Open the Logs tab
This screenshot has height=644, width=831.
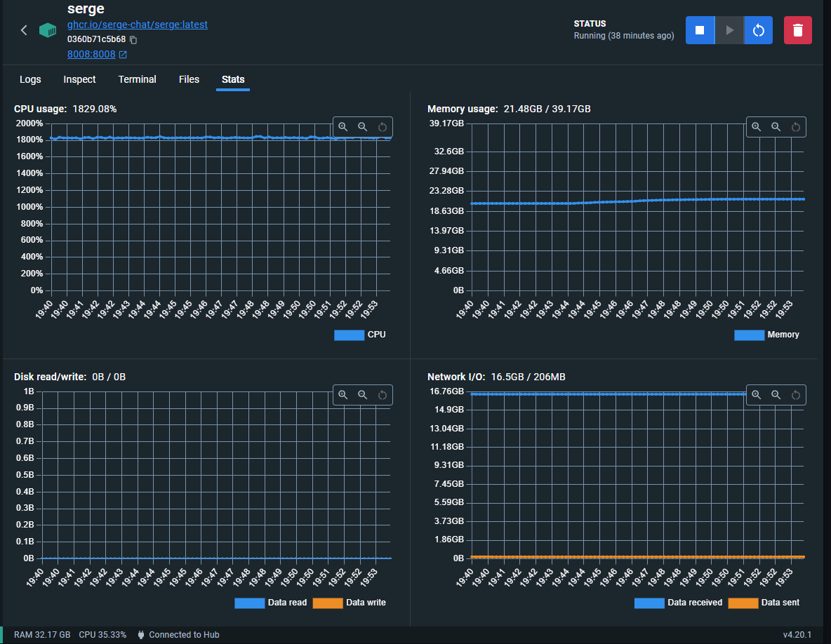pyautogui.click(x=30, y=79)
